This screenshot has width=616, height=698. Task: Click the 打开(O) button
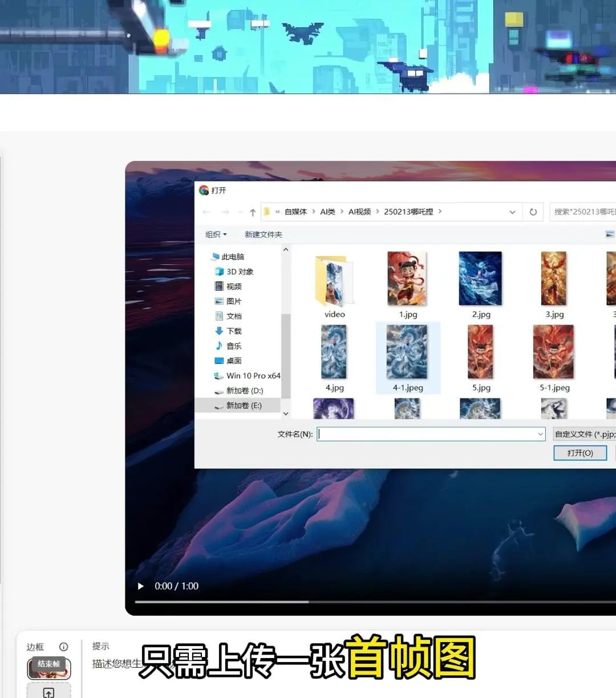click(x=580, y=453)
